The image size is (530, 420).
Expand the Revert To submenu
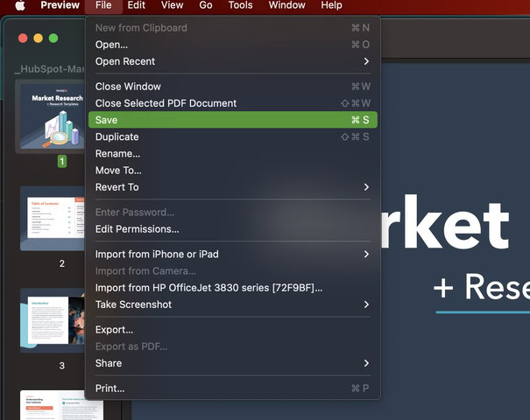[232, 187]
